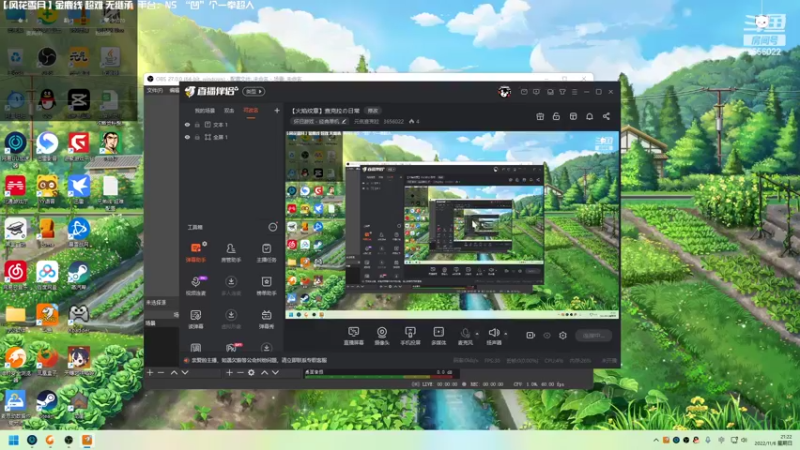This screenshot has width=800, height=450.
Task: Lock the 全屏 1 source
Action: click(197, 137)
